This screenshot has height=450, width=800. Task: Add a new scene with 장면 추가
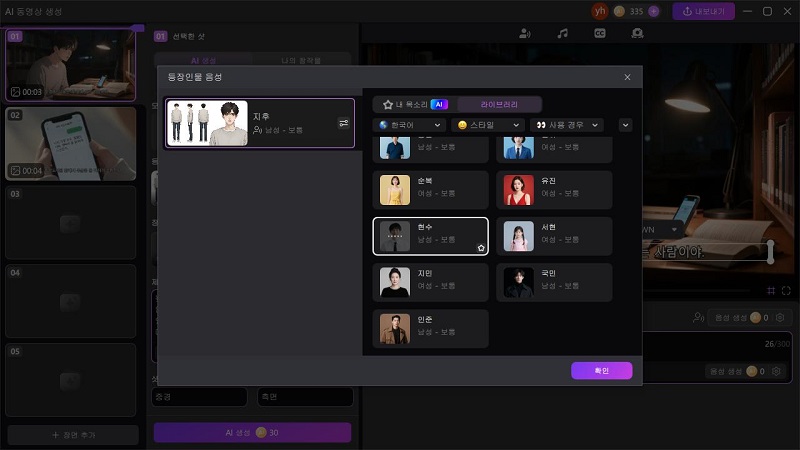[x=73, y=435]
